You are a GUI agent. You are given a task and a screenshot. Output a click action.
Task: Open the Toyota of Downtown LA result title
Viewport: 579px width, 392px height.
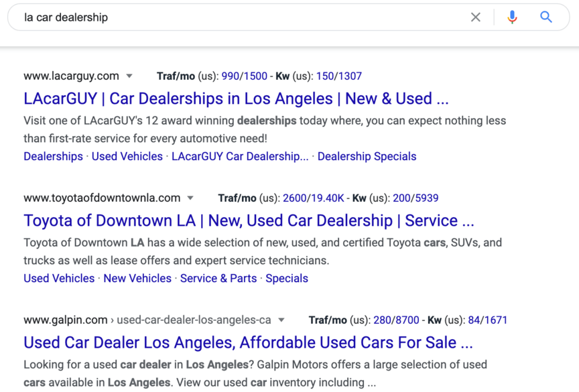click(x=249, y=220)
